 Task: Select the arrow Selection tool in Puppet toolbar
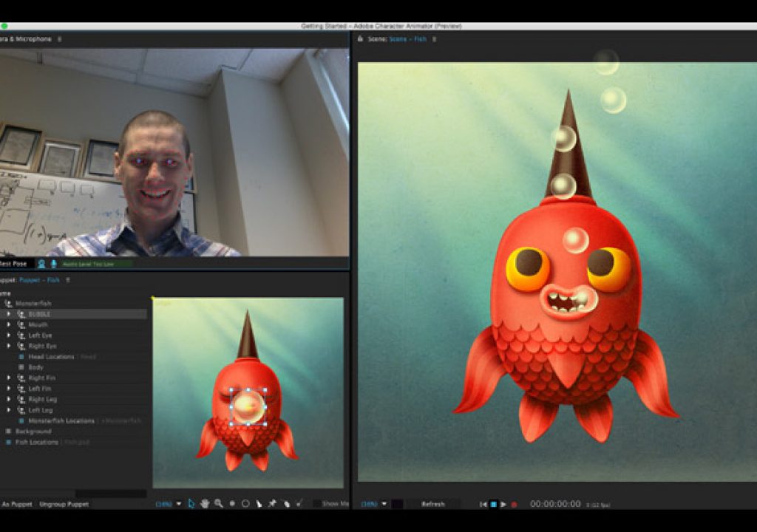coord(191,503)
